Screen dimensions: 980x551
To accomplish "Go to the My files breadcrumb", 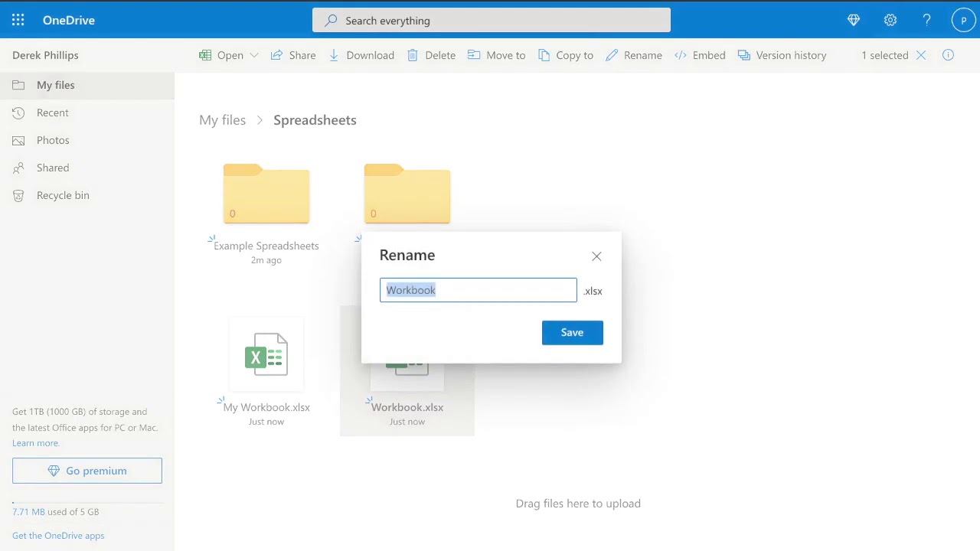I will click(x=223, y=120).
